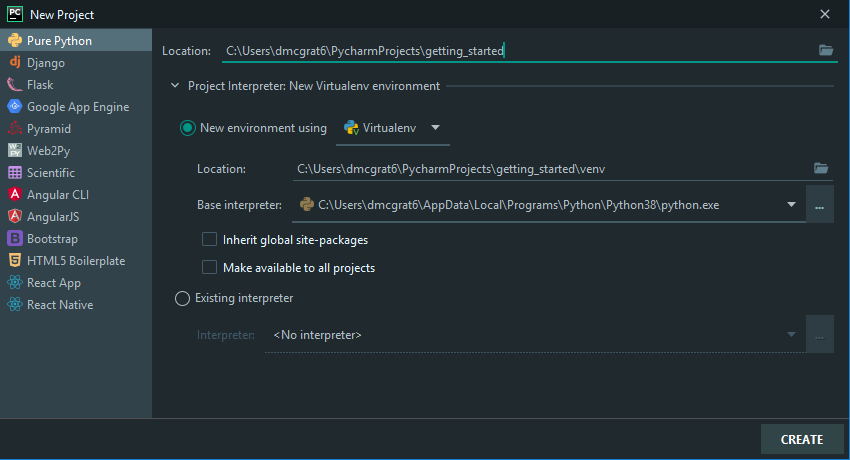Choose the HTML5 Boilerplate icon
Screen dimensions: 850x460
coord(15,261)
